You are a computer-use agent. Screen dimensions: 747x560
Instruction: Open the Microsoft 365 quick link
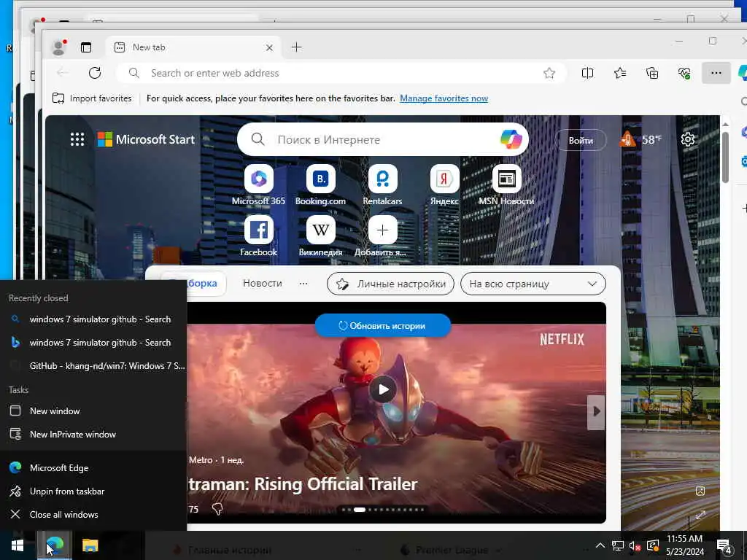tap(259, 184)
